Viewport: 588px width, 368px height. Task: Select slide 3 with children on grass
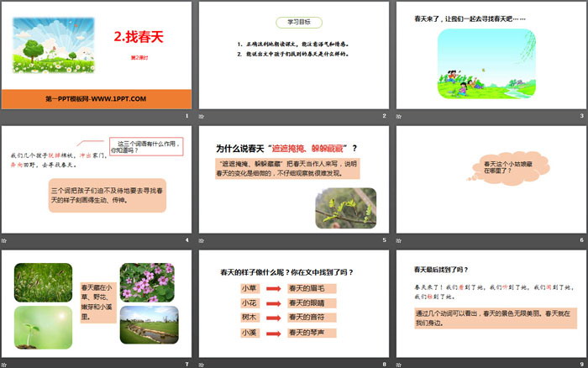click(491, 55)
